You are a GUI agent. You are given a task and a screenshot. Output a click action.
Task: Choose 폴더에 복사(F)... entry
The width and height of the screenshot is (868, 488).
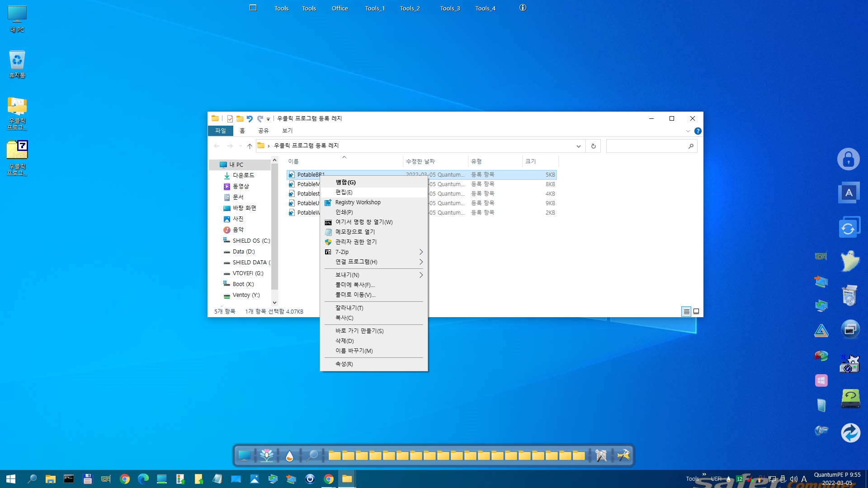[x=374, y=285]
